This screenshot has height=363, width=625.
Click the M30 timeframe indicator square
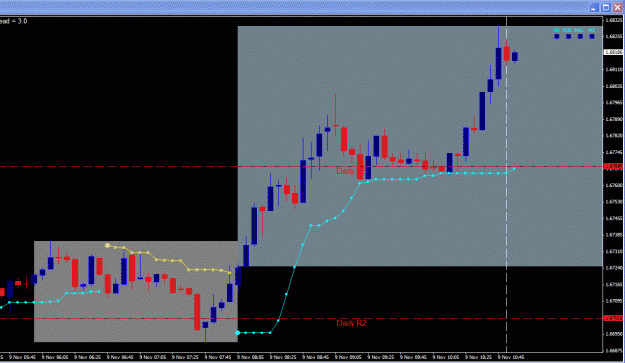click(x=568, y=36)
